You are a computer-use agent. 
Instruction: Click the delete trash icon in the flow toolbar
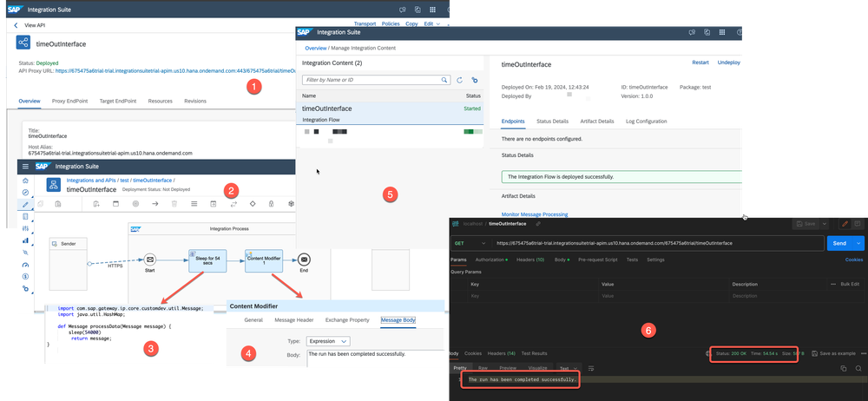[174, 203]
